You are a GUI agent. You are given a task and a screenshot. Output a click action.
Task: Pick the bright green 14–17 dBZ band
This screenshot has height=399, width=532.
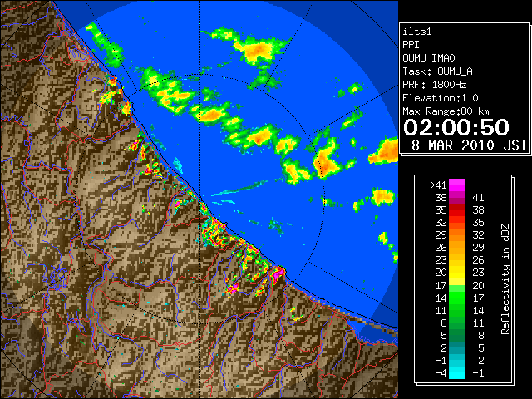click(x=457, y=298)
